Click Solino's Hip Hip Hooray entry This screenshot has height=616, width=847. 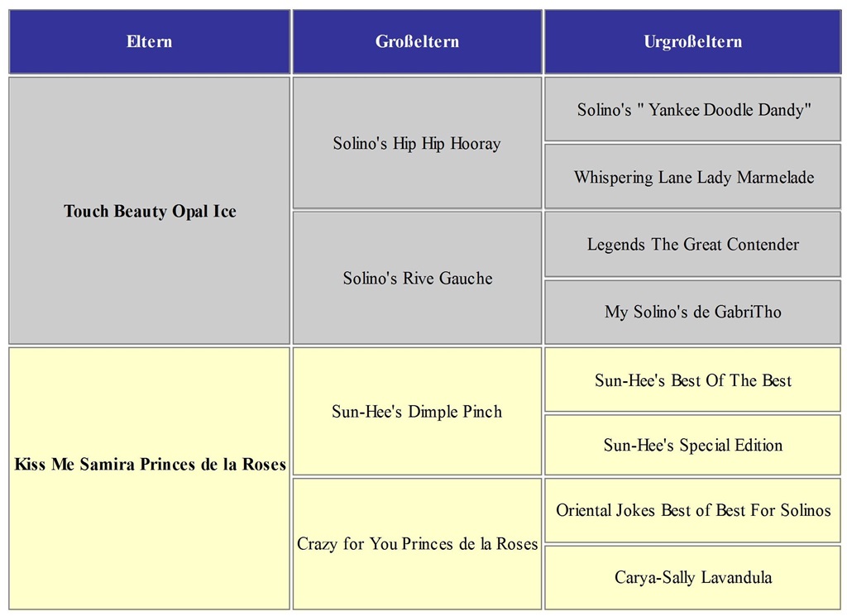pyautogui.click(x=417, y=144)
